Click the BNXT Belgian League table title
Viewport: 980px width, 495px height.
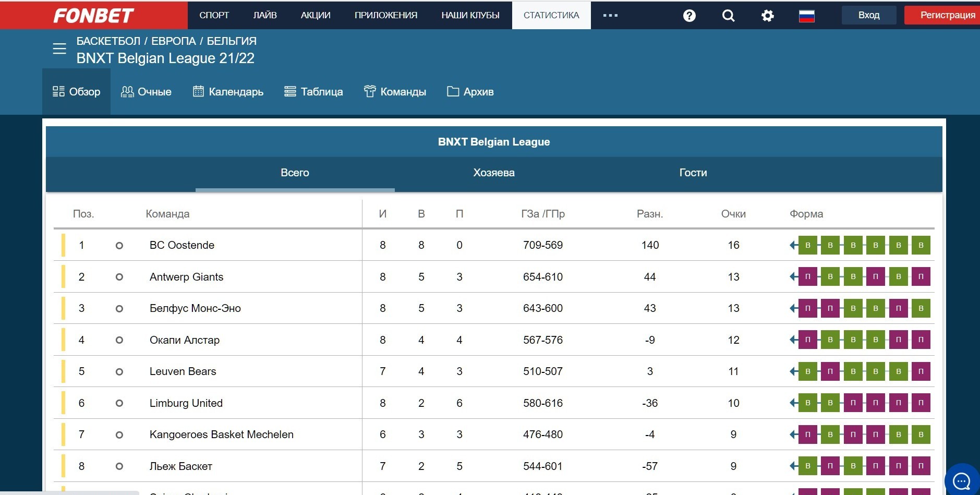494,142
